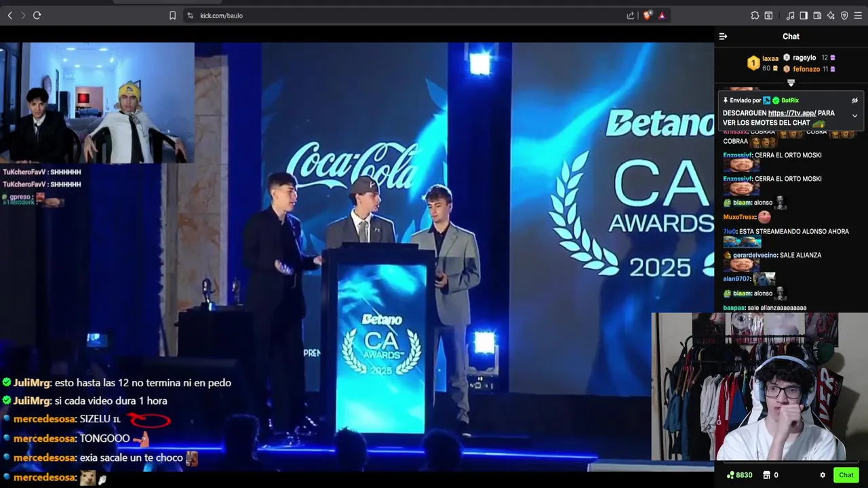This screenshot has height=488, width=868.
Task: Open the https://7tv.app/ link
Action: click(792, 113)
